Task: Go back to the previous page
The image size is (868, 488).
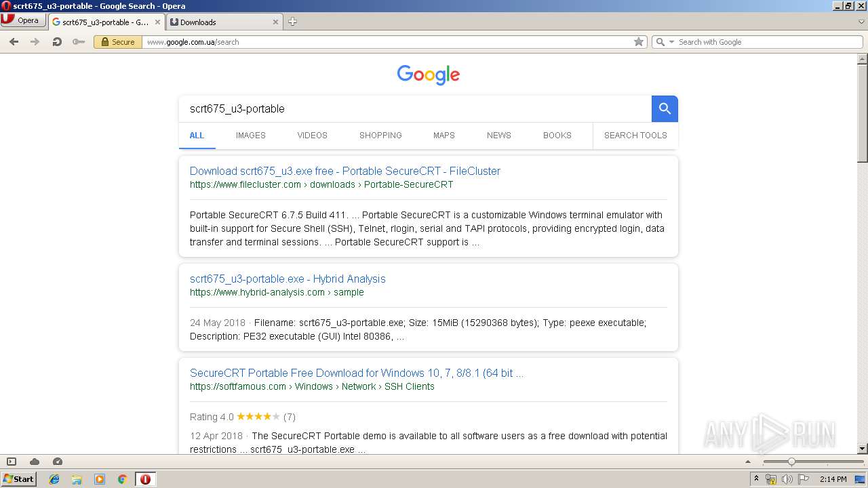Action: pos(14,42)
